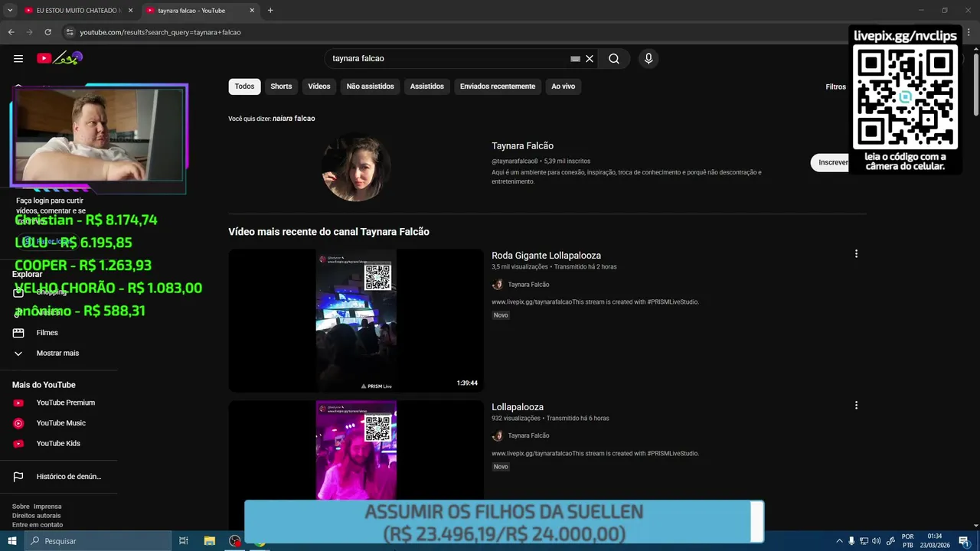Select the Vídeos filter chip
The width and height of the screenshot is (980, 551).
(x=319, y=86)
